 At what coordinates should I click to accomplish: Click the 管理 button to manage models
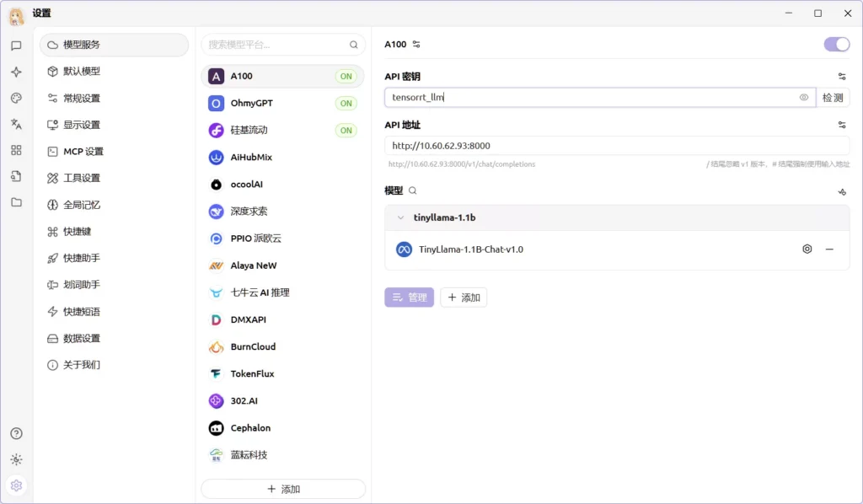[x=410, y=298]
